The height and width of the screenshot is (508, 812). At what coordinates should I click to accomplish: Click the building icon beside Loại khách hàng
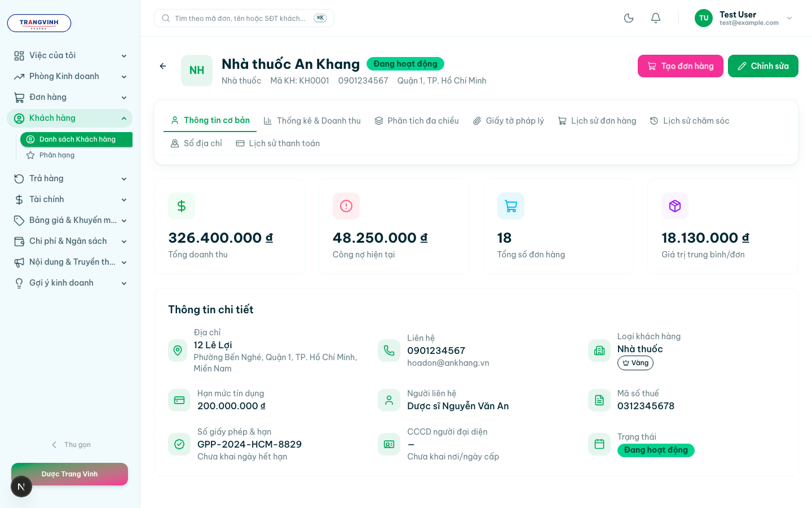pos(599,351)
